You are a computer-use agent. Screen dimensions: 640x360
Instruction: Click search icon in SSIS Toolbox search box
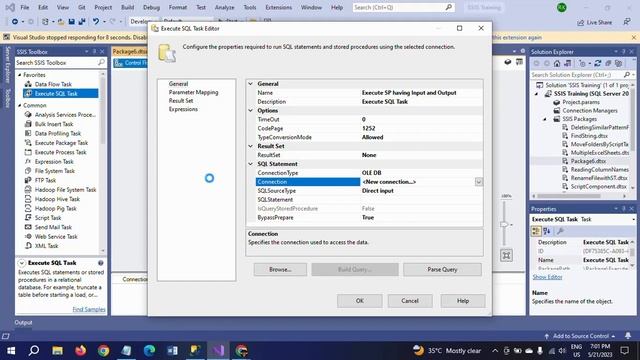101,62
